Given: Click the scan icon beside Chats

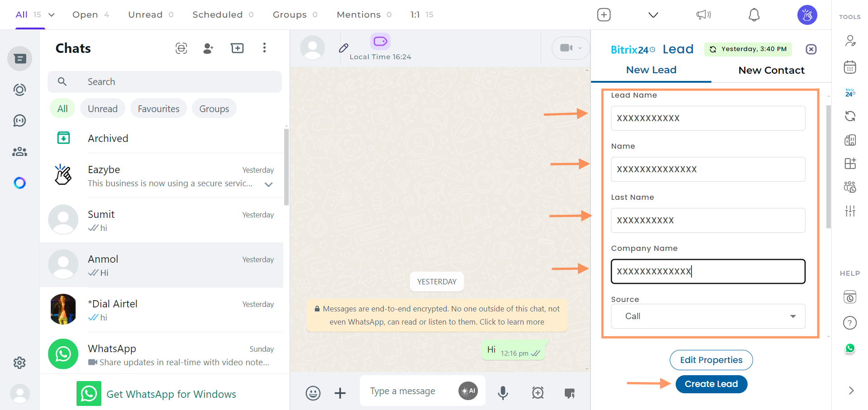Looking at the screenshot, I should click(x=181, y=48).
